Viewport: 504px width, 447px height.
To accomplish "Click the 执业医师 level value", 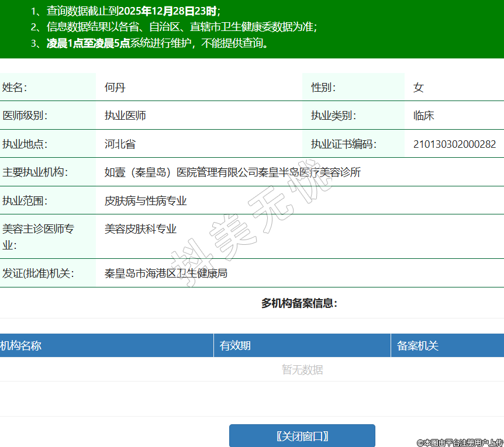I will pyautogui.click(x=125, y=116).
